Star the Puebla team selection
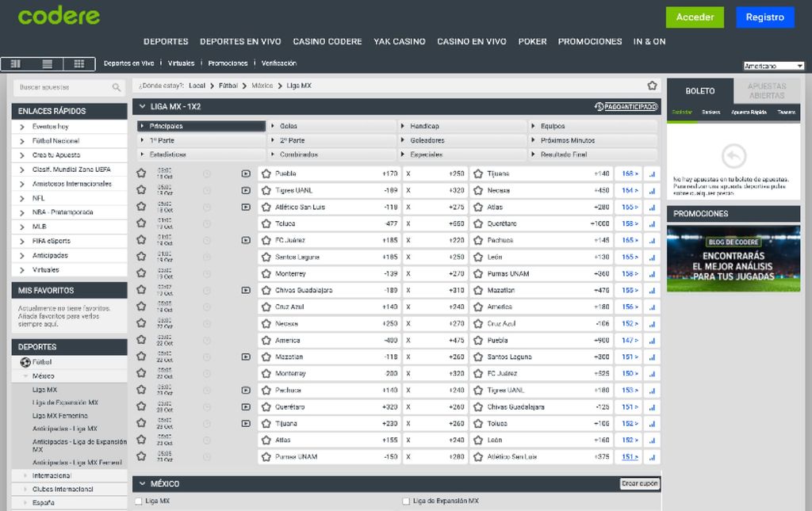This screenshot has width=812, height=511. pos(266,174)
